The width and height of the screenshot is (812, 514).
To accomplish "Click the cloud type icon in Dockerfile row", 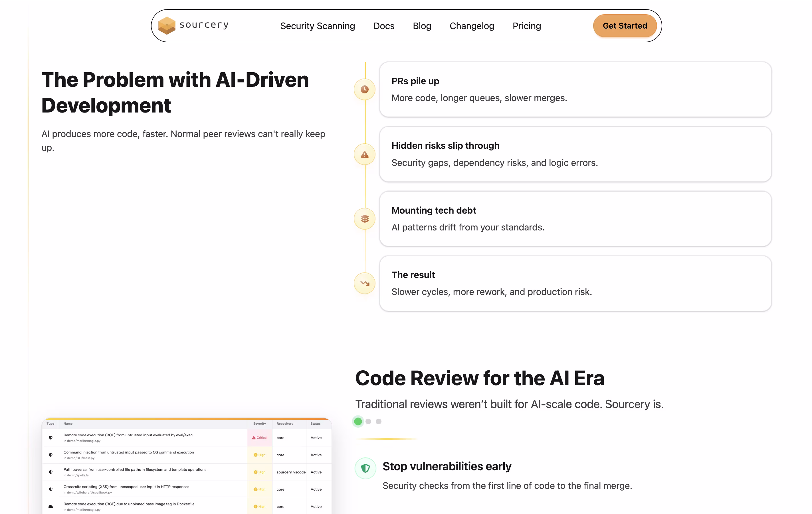I will click(51, 506).
